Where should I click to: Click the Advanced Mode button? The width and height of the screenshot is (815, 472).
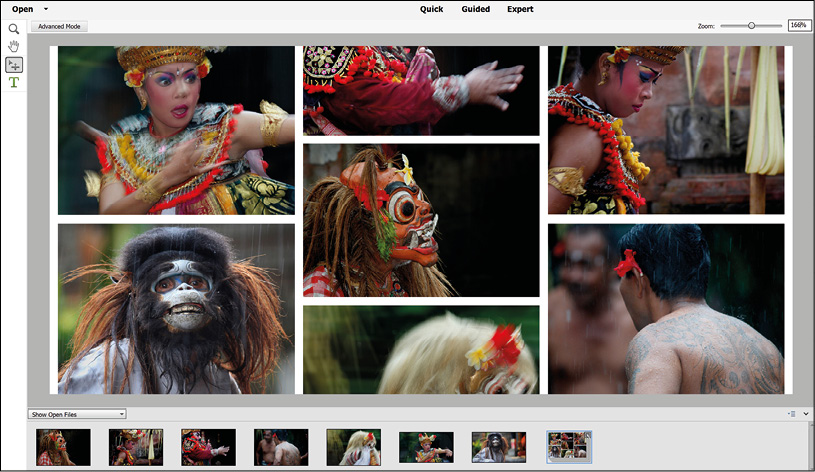coord(59,26)
